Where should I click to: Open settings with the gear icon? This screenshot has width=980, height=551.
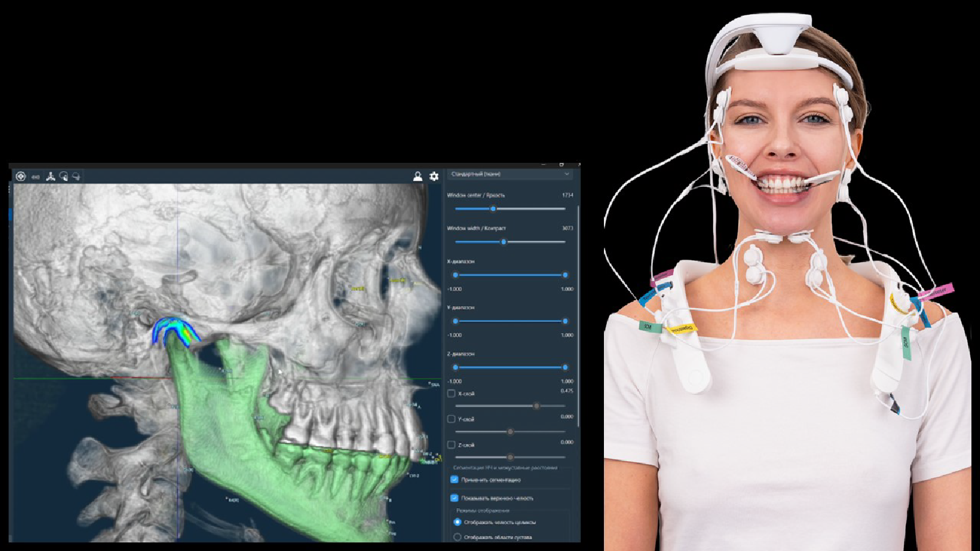(x=434, y=176)
